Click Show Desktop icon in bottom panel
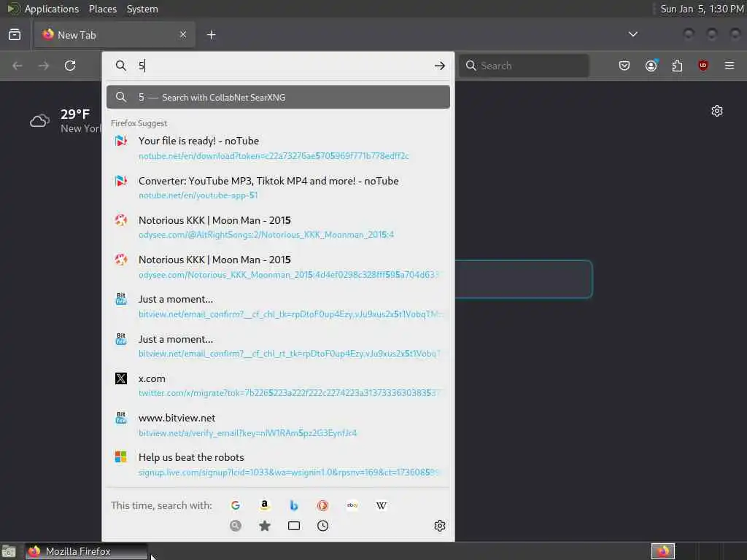The image size is (747, 560). [9, 552]
